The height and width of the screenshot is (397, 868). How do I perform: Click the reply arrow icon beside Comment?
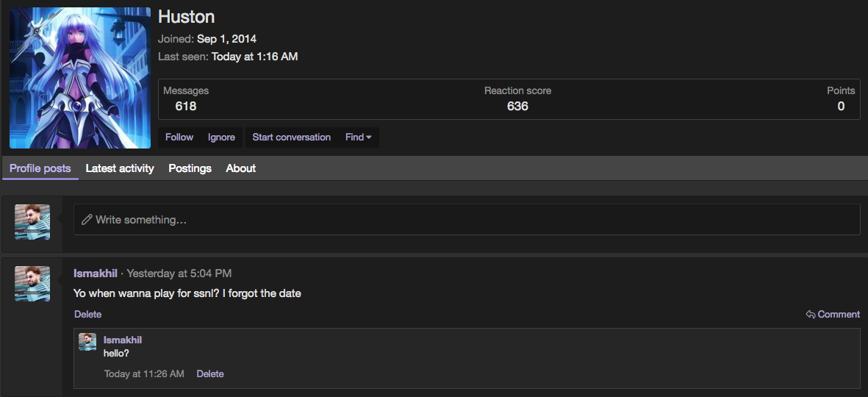click(811, 315)
